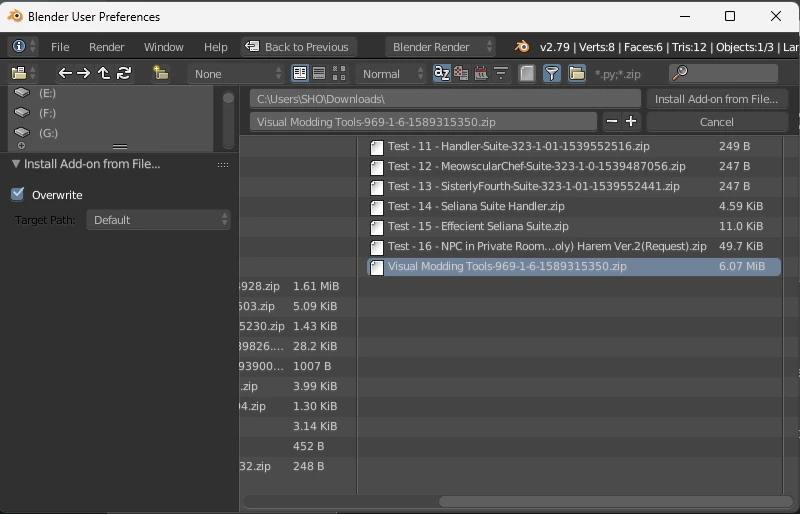Collapse the Install Add-on from File panel
Screen dimensions: 800x514
pyautogui.click(x=16, y=164)
